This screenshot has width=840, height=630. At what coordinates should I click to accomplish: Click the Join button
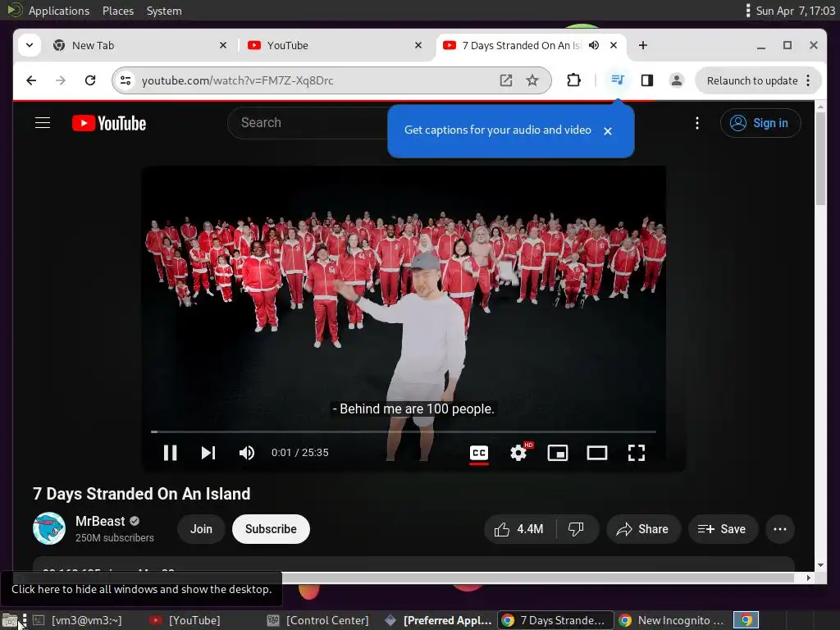pos(202,529)
